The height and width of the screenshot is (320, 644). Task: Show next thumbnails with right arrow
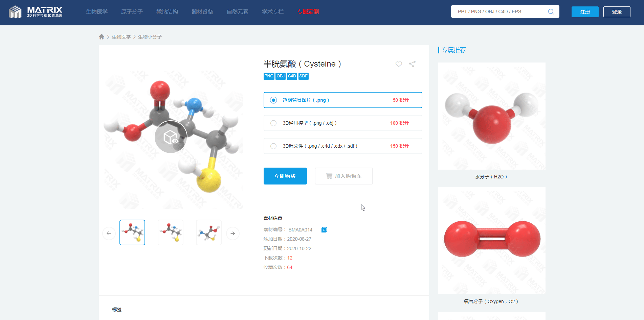point(232,233)
